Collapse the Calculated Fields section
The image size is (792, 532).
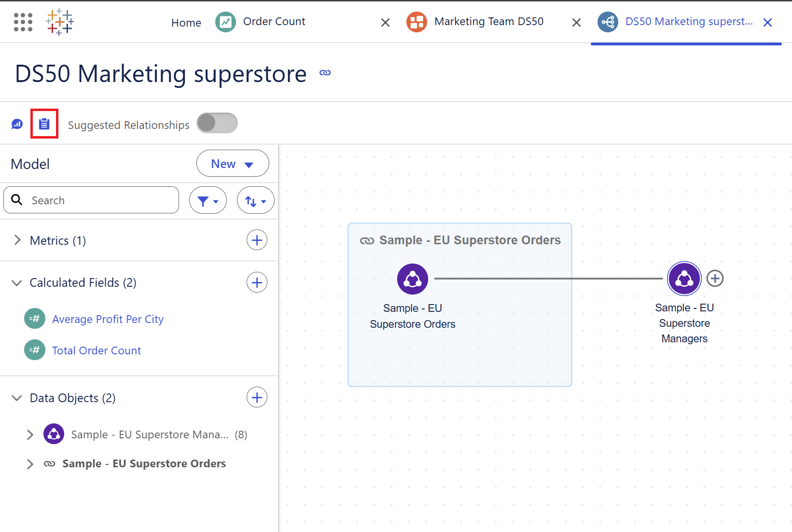tap(17, 283)
